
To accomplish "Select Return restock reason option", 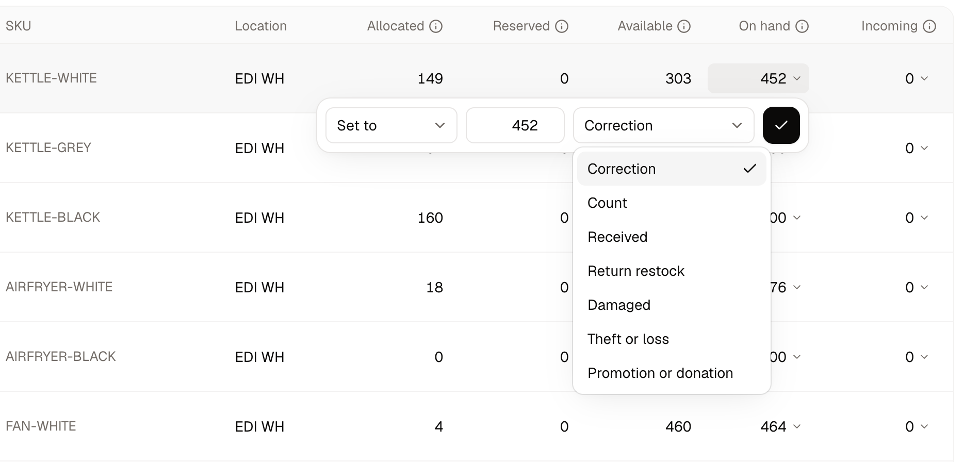I will tap(672, 271).
